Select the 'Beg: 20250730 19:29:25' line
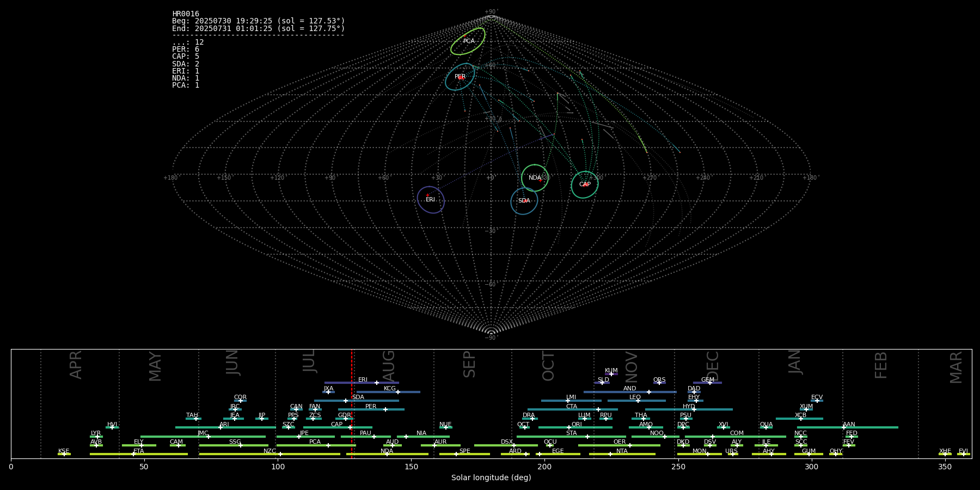This screenshot has width=980, height=490. [259, 21]
